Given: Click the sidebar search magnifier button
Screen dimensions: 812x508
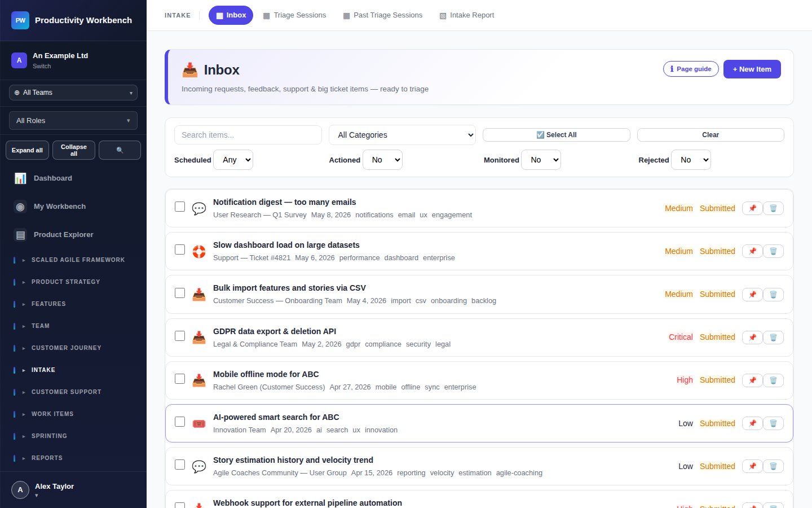Looking at the screenshot, I should pos(120,150).
